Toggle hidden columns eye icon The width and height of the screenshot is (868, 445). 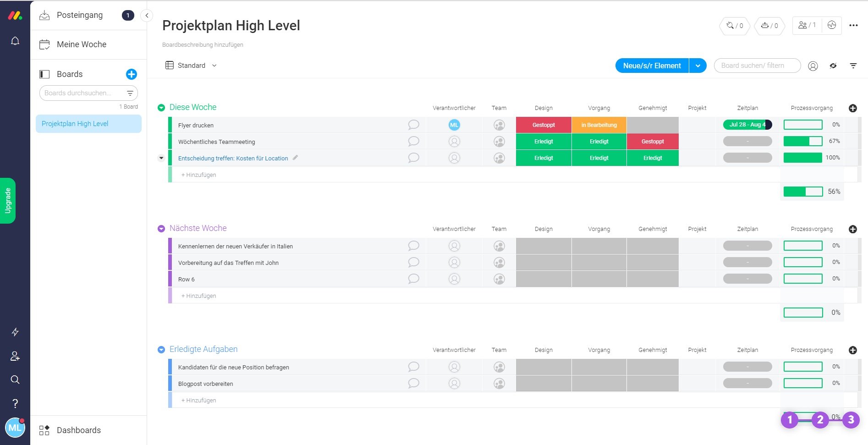click(833, 66)
